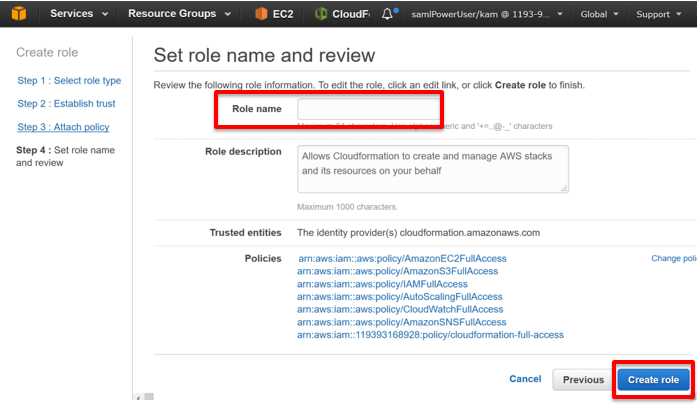Go to Step 1 Select role type
700x406 pixels.
tap(69, 80)
